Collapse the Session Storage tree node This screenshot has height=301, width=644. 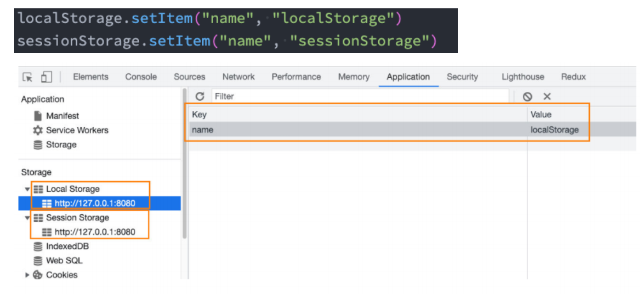click(x=27, y=217)
